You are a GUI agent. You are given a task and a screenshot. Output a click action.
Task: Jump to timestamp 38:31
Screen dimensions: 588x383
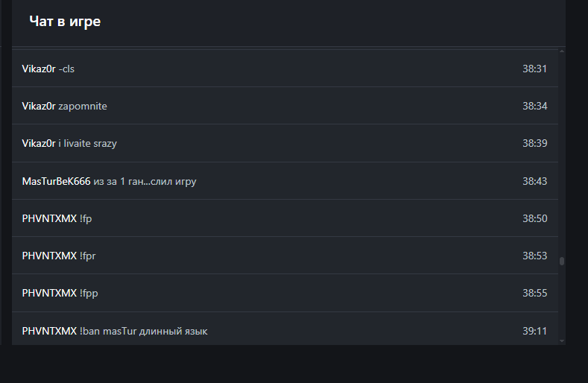coord(534,69)
